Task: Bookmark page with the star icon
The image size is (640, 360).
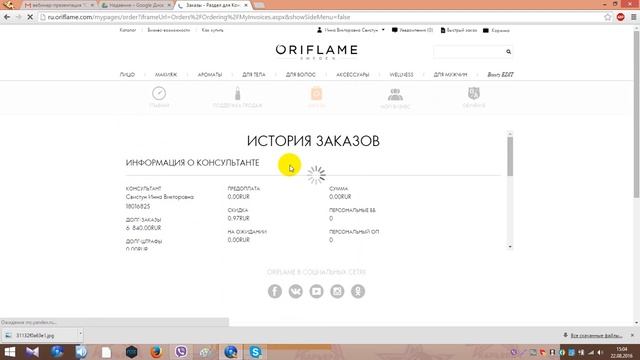Action: pos(608,17)
